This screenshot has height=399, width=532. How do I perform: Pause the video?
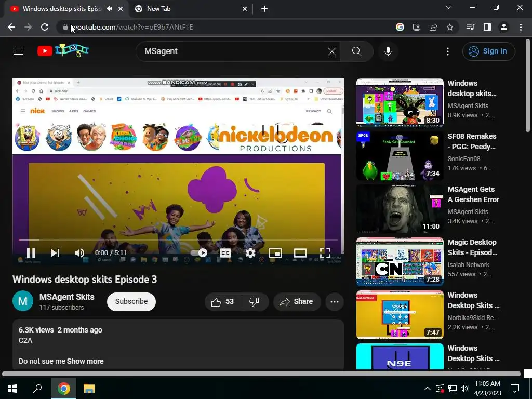click(31, 253)
